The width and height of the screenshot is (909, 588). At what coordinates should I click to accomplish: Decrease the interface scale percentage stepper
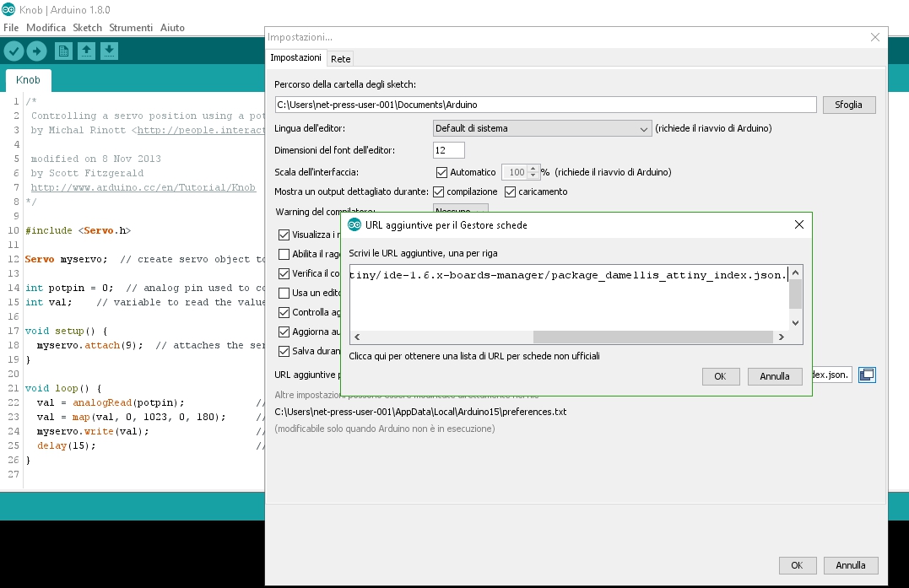click(533, 175)
